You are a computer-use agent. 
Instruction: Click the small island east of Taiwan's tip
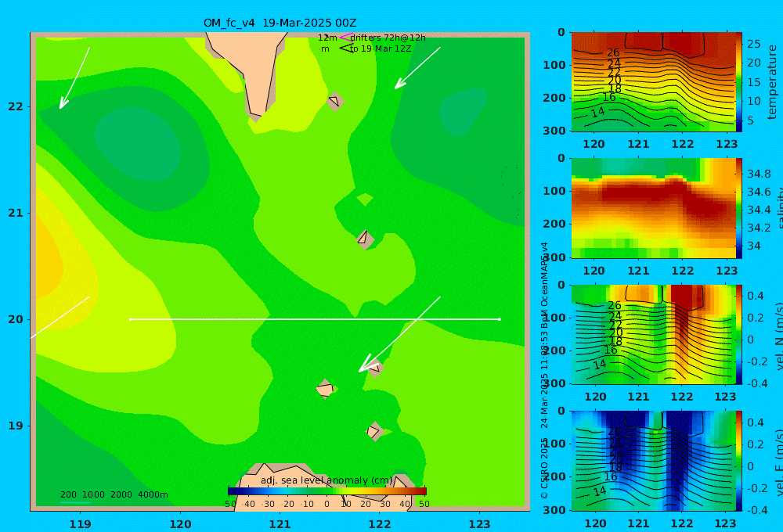(335, 101)
